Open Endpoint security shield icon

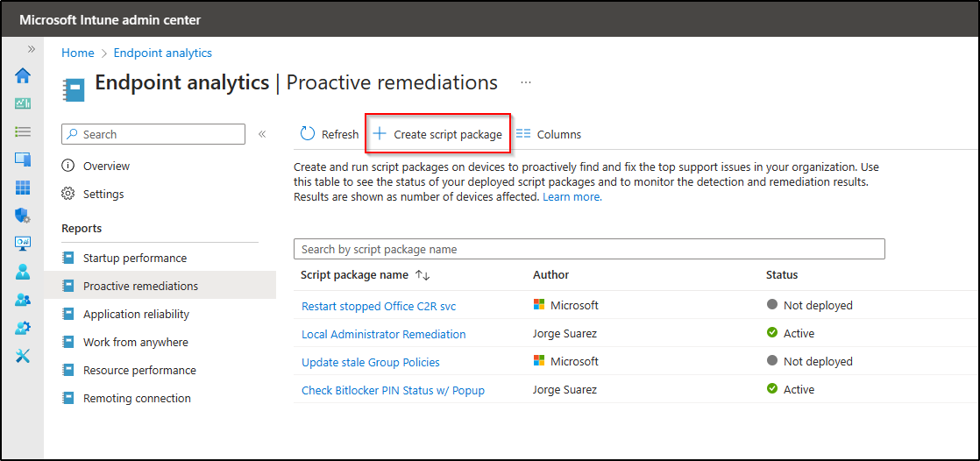click(23, 216)
